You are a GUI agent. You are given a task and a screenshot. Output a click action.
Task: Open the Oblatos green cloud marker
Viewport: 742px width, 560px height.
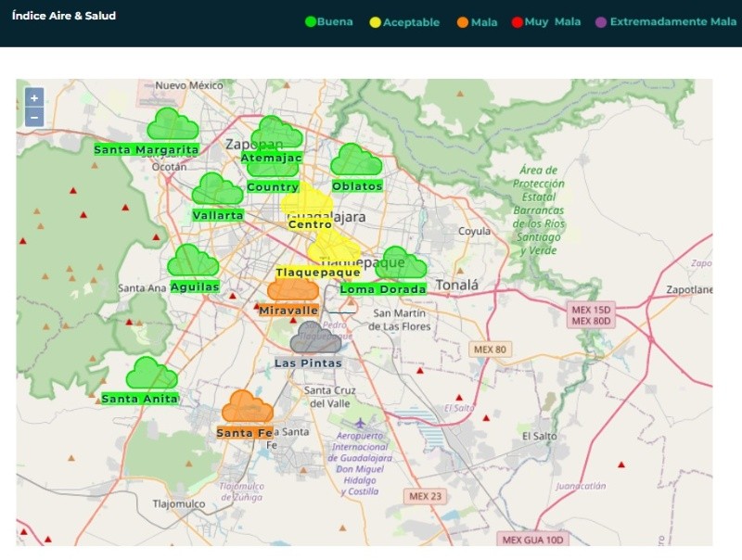tap(356, 160)
